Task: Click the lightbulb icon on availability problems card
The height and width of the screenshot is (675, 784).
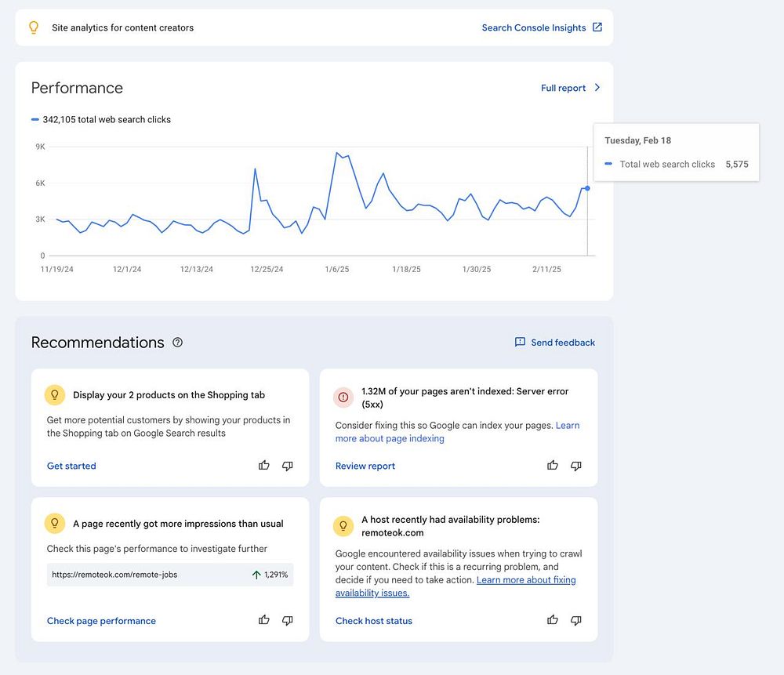Action: coord(343,526)
